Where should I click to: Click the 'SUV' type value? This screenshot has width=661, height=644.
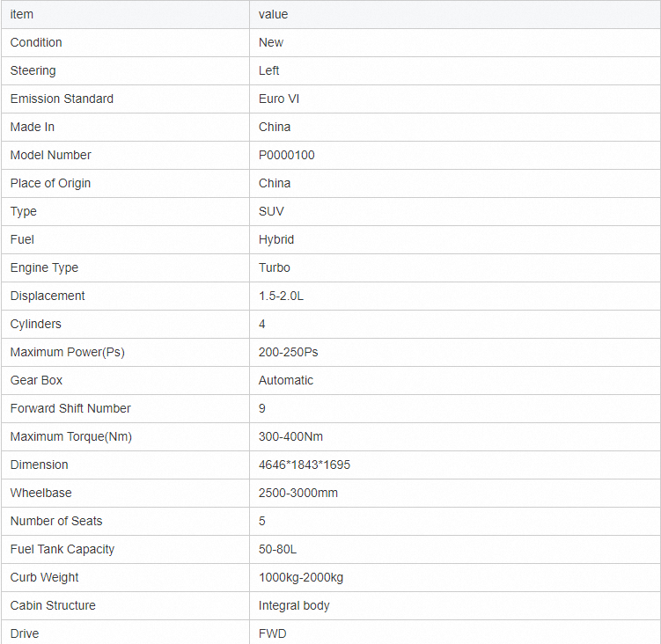coord(271,211)
